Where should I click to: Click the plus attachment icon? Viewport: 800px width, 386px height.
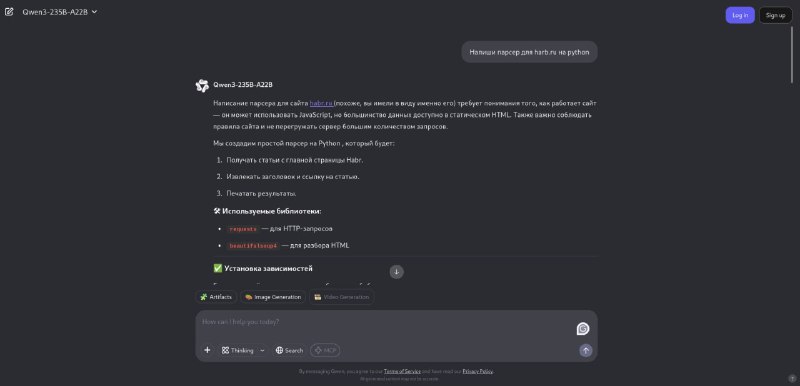[x=207, y=350]
